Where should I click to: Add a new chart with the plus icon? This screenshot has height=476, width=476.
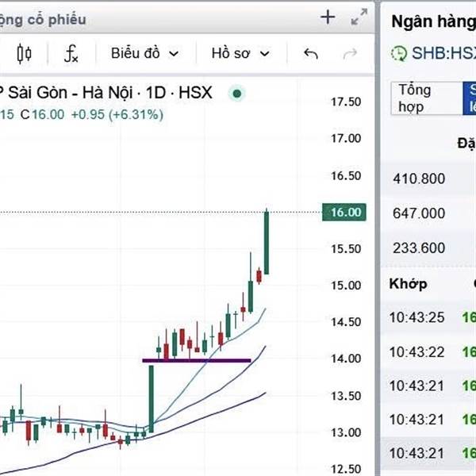coord(328,17)
